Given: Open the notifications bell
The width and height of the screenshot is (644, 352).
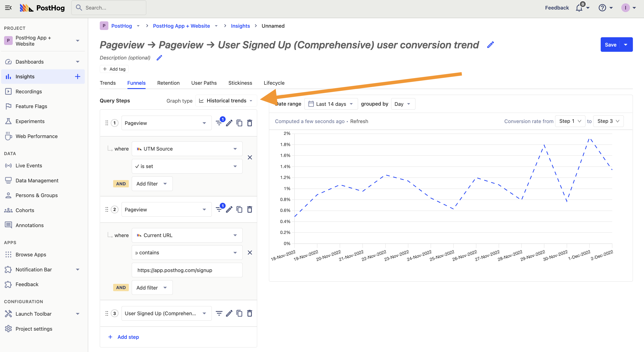Looking at the screenshot, I should coord(580,8).
